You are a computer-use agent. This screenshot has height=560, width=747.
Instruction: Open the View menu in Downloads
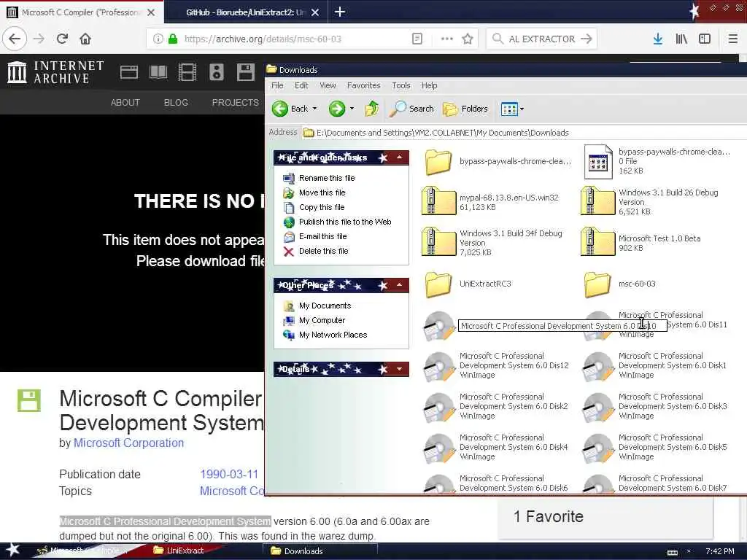tap(328, 85)
